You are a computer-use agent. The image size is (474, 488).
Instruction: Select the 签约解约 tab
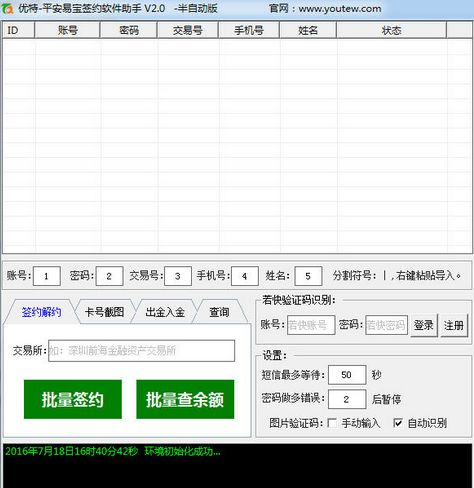tap(41, 312)
